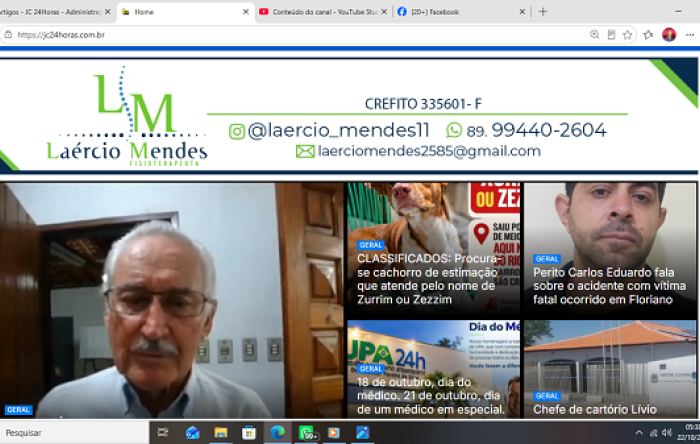Open the browser profile avatar
The width and height of the screenshot is (700, 444).
[669, 35]
